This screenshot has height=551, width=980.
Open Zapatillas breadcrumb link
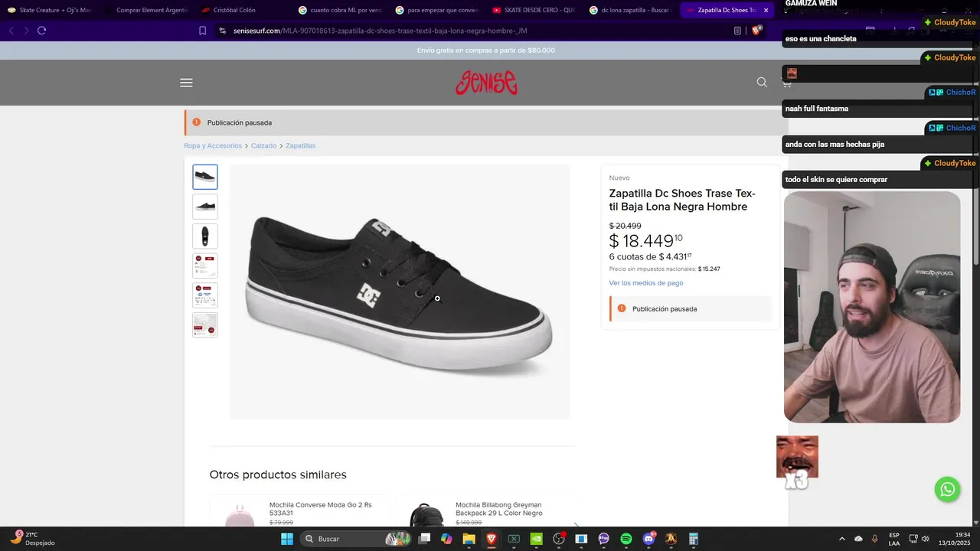(300, 145)
